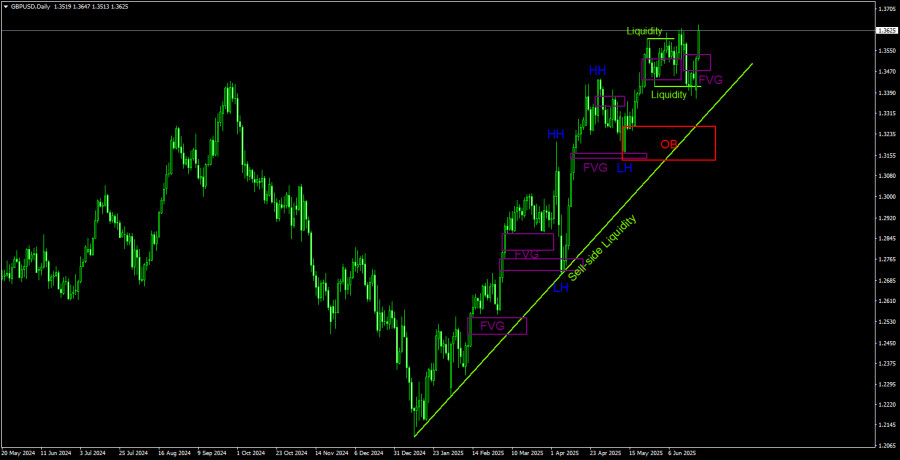Click the 10 Mar 2025 date label
The image size is (900, 460).
(526, 453)
